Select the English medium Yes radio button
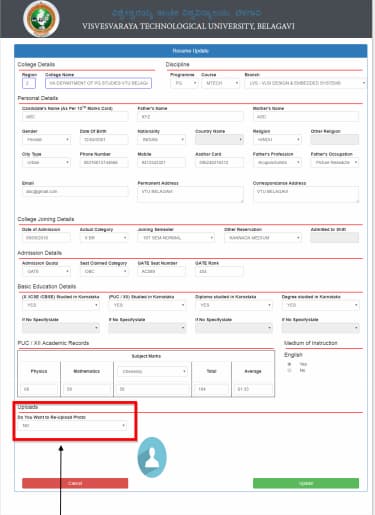The width and height of the screenshot is (375, 515). pos(290,364)
